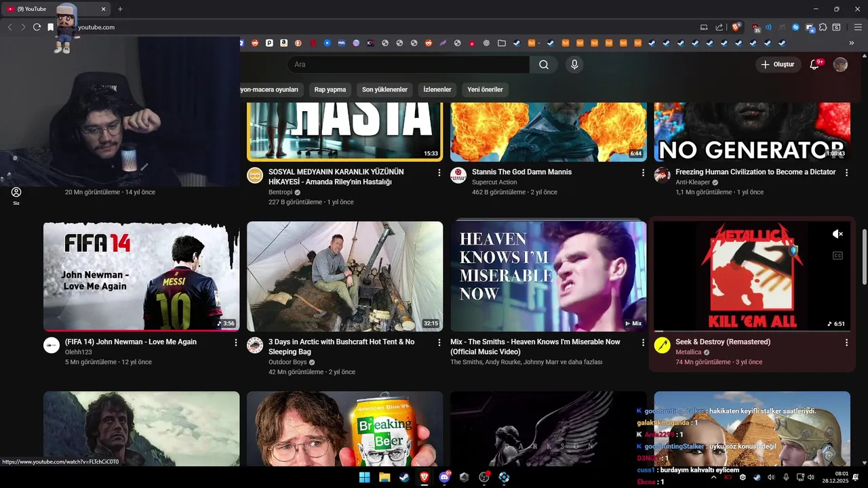Show hidden system tray icons
This screenshot has width=868, height=488.
713,477
